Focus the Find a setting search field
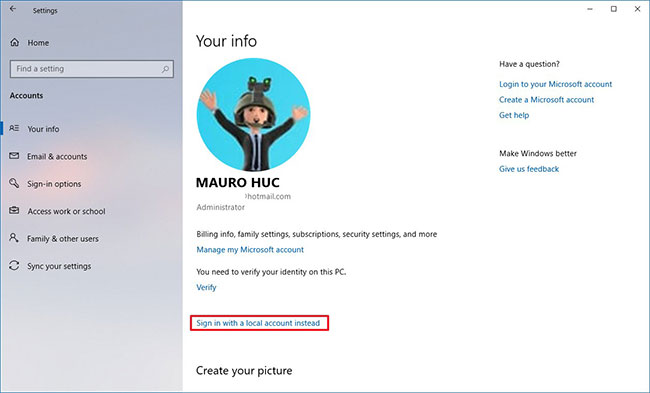The height and width of the screenshot is (393, 650). [92, 69]
